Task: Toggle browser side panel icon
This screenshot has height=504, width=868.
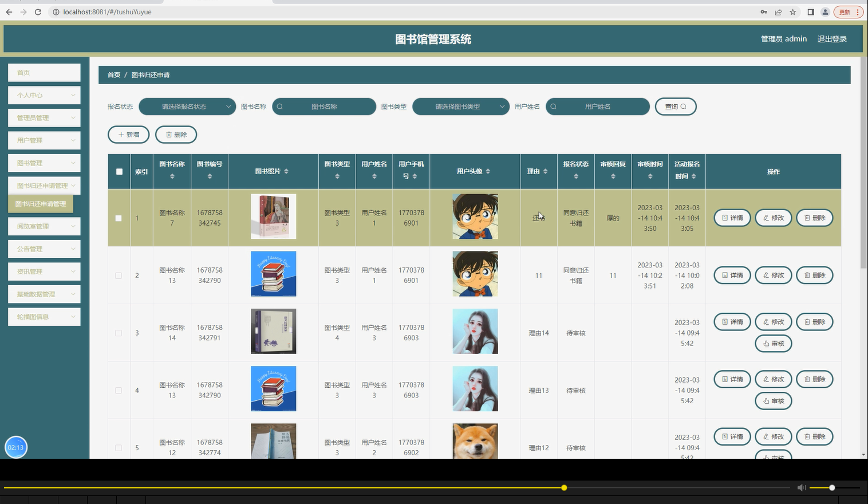Action: click(x=811, y=12)
